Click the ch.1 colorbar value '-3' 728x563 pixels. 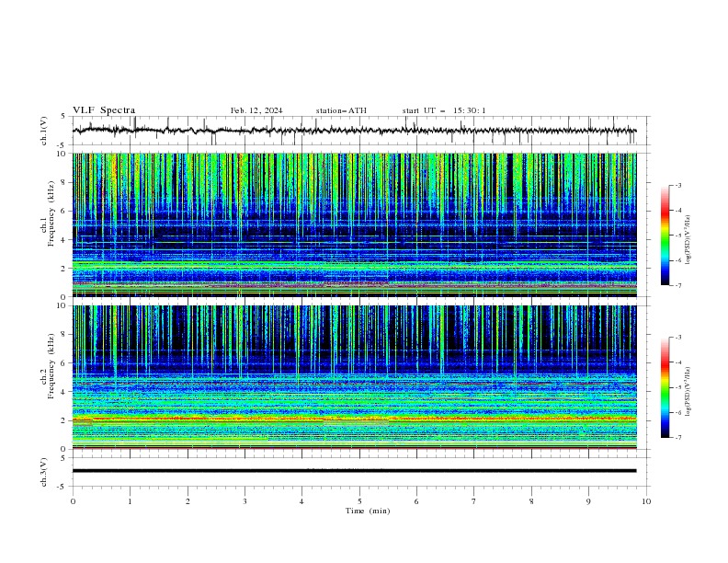pyautogui.click(x=677, y=185)
